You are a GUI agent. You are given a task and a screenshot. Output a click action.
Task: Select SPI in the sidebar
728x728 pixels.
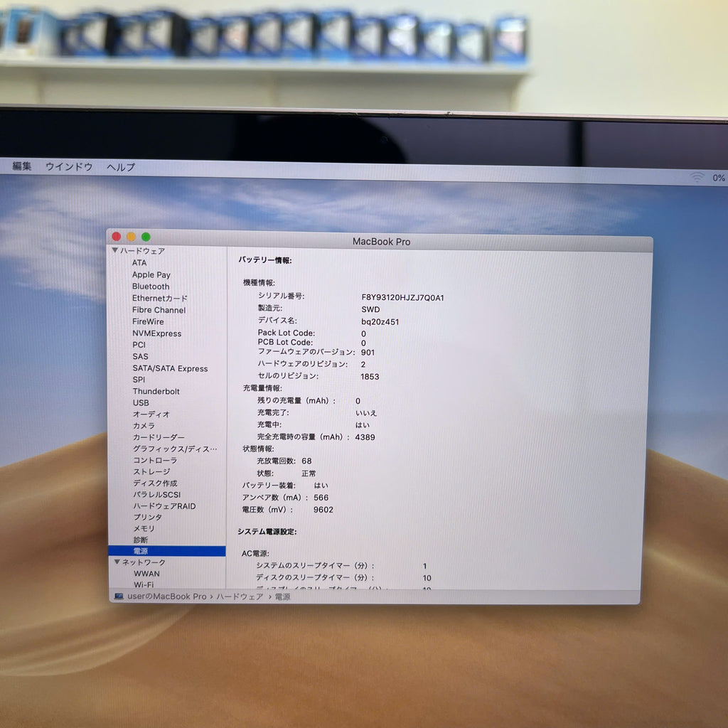click(x=139, y=380)
